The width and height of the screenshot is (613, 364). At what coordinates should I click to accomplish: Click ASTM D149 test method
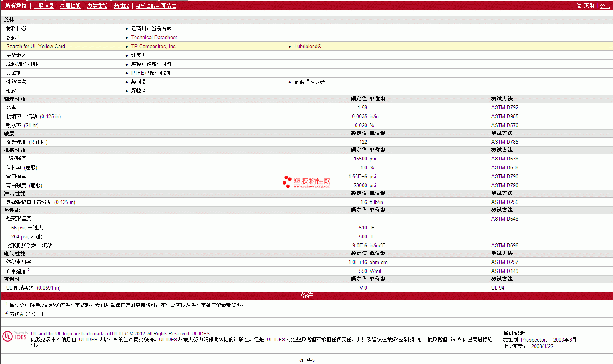tap(505, 271)
